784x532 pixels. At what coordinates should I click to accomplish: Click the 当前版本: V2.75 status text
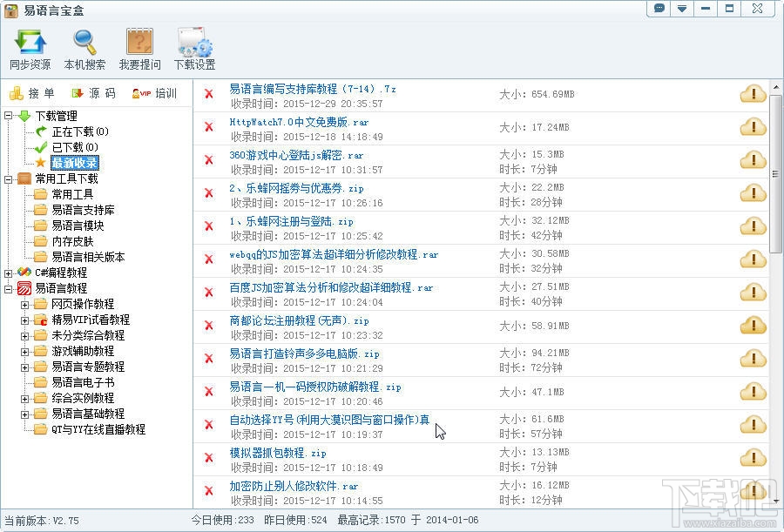pos(42,521)
